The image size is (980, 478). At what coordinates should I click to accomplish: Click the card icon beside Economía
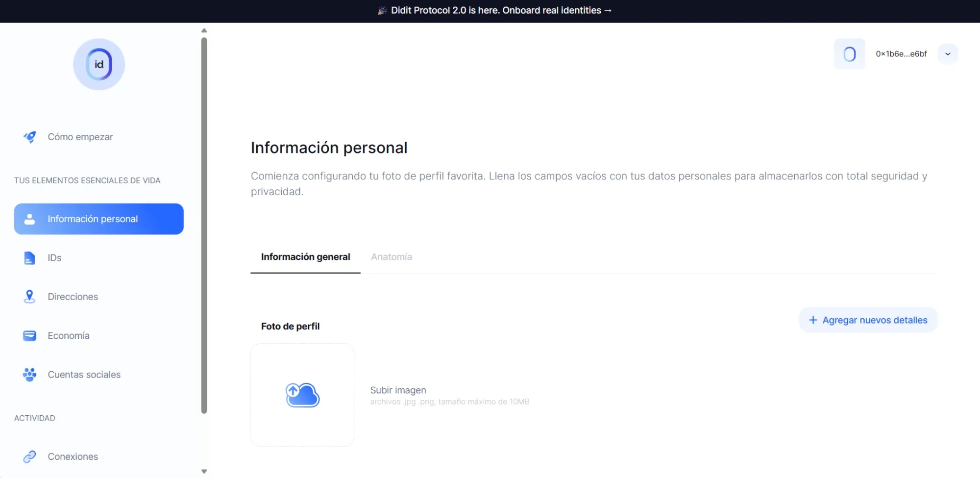click(x=29, y=336)
